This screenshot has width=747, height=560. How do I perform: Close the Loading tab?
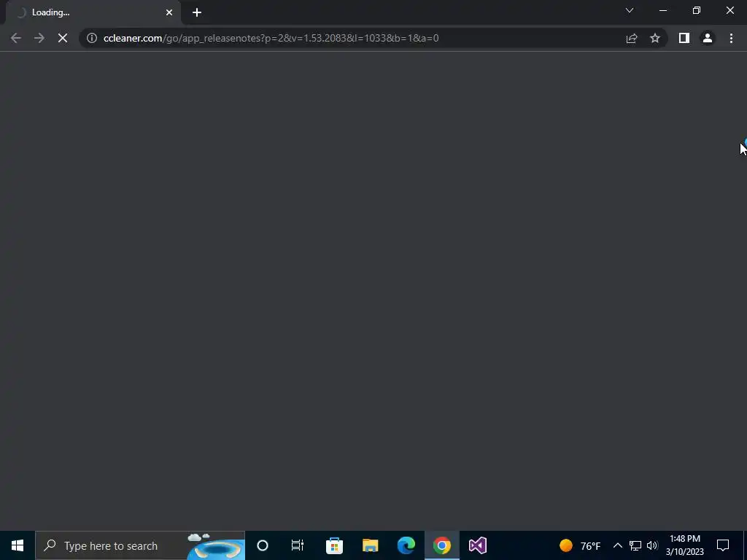169,13
